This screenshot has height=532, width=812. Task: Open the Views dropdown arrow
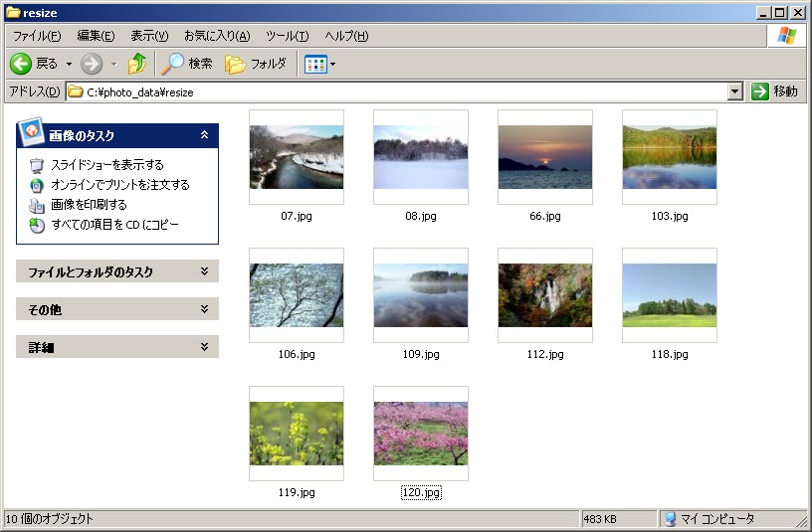click(332, 65)
